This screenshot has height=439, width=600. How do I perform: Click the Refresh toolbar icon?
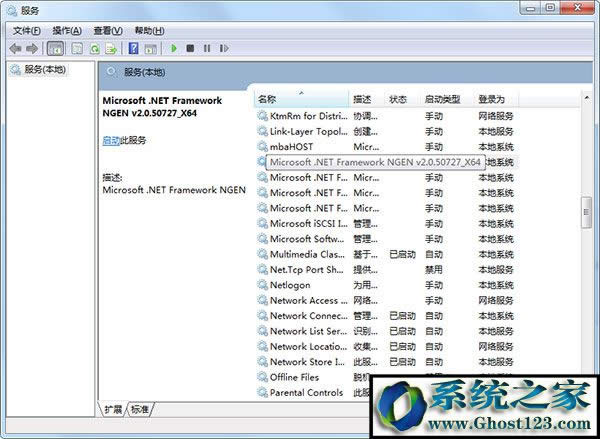pyautogui.click(x=95, y=48)
